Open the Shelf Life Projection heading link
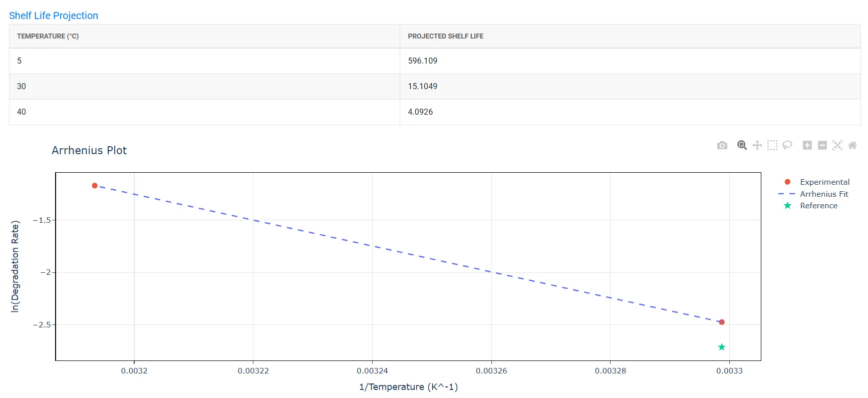Image resolution: width=868 pixels, height=398 pixels. (54, 16)
